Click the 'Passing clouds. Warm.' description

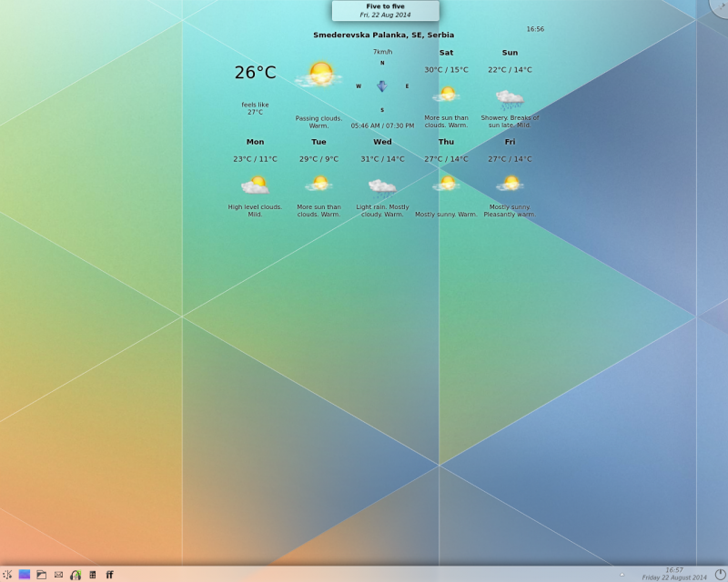(x=319, y=122)
